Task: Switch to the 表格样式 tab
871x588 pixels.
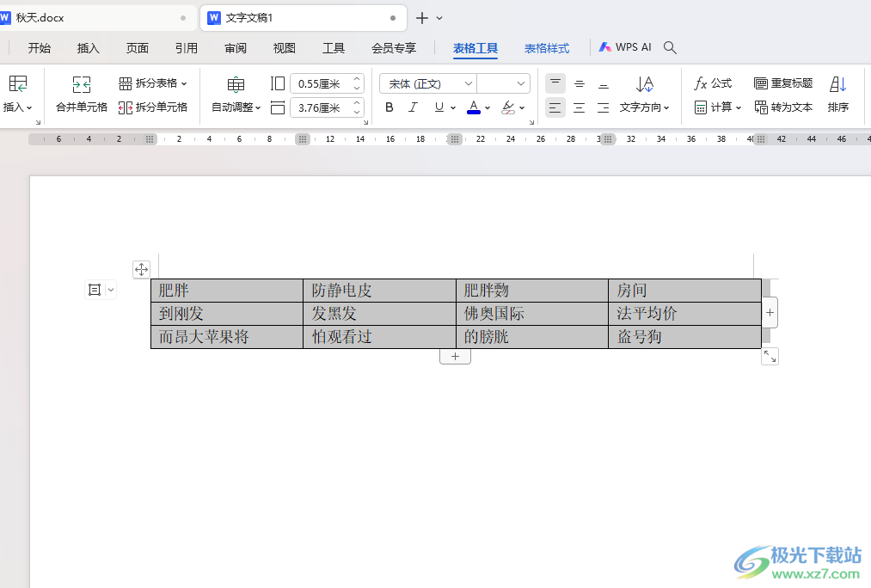Action: (547, 48)
